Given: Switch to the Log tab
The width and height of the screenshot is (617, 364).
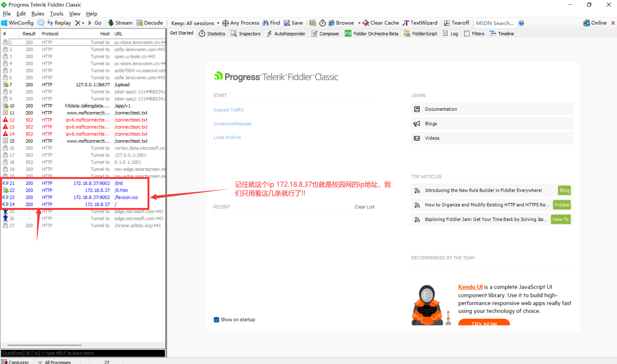Looking at the screenshot, I should click(x=450, y=33).
